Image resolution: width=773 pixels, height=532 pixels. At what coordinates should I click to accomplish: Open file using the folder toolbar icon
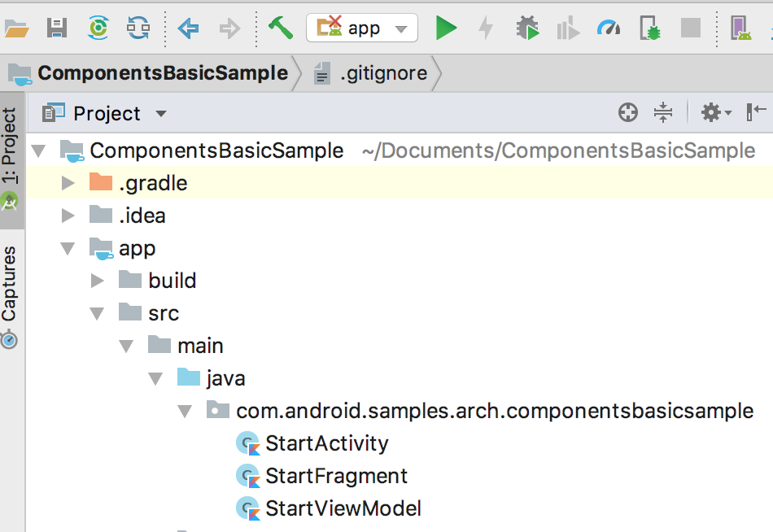(16, 28)
